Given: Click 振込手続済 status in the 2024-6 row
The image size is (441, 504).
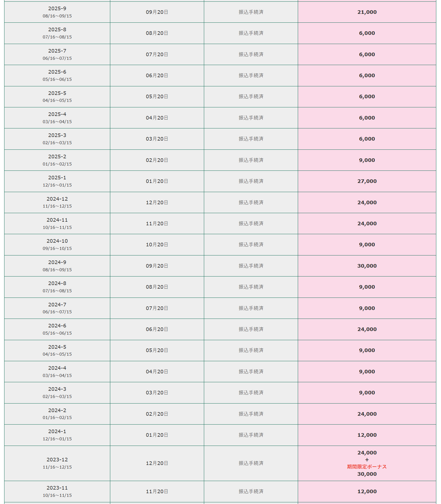Looking at the screenshot, I should 251,329.
